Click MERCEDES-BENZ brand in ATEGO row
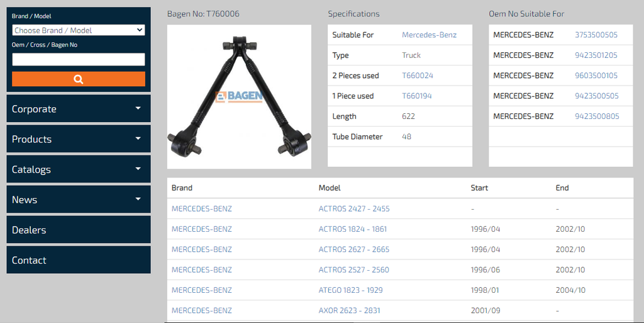Viewport: 644px width, 323px height. click(x=202, y=290)
